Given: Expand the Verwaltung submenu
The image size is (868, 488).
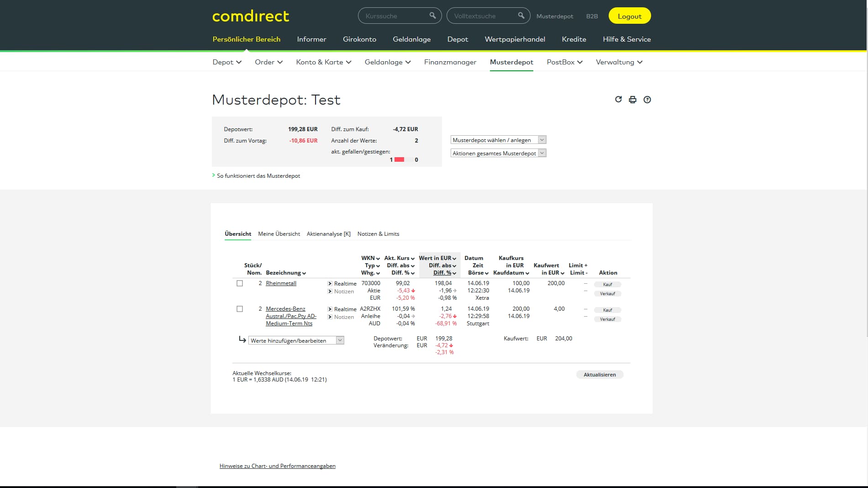Looking at the screenshot, I should tap(619, 62).
